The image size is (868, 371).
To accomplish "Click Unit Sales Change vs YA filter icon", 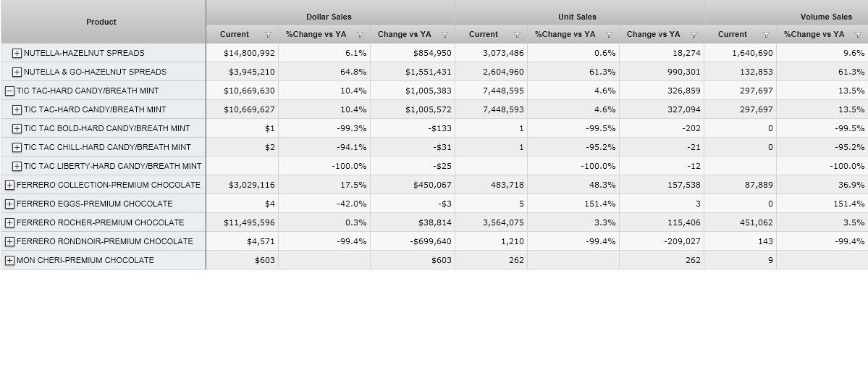I will 694,35.
